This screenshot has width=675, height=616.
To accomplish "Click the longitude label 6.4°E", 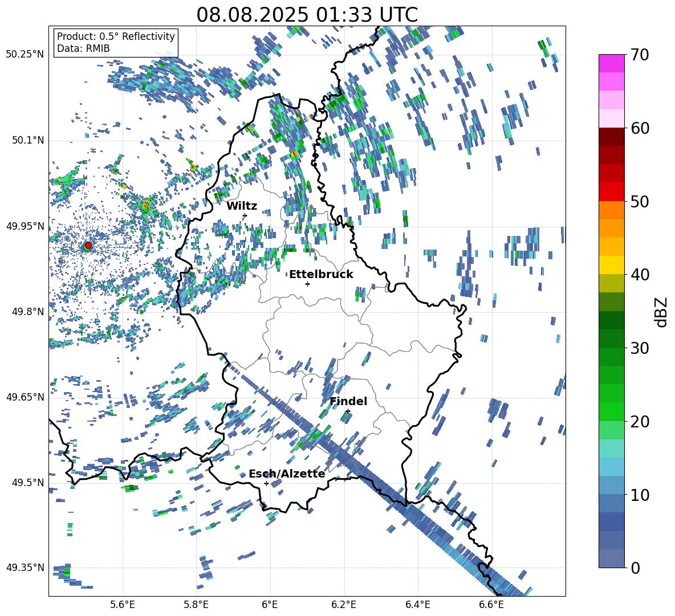I will 417,605.
